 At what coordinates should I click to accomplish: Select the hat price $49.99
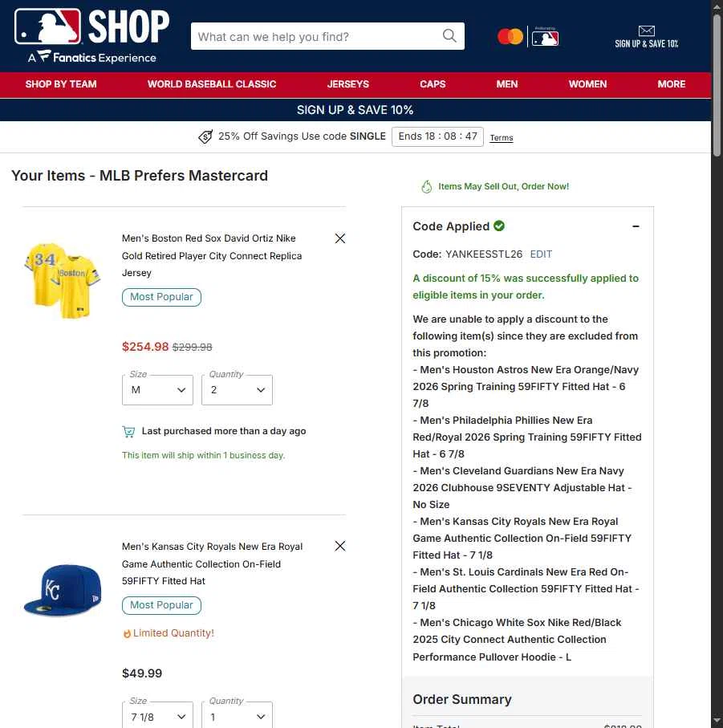click(x=142, y=673)
